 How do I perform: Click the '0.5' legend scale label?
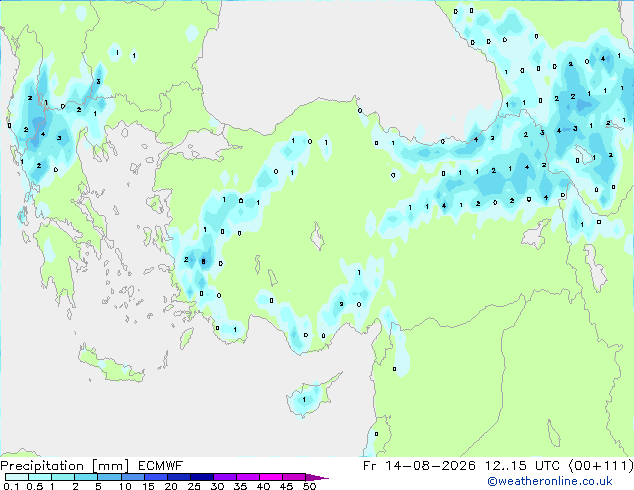35,486
